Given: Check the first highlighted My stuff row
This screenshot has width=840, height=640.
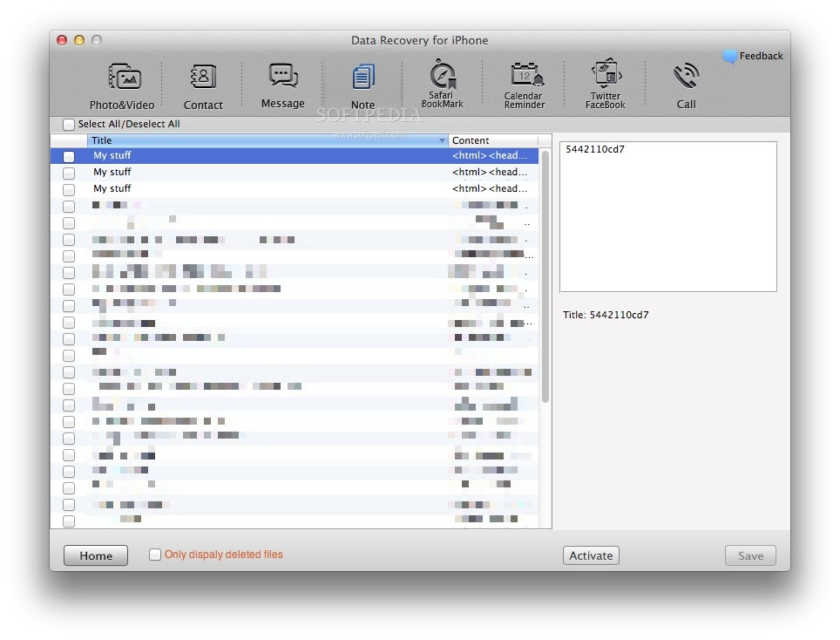Looking at the screenshot, I should click(x=69, y=157).
